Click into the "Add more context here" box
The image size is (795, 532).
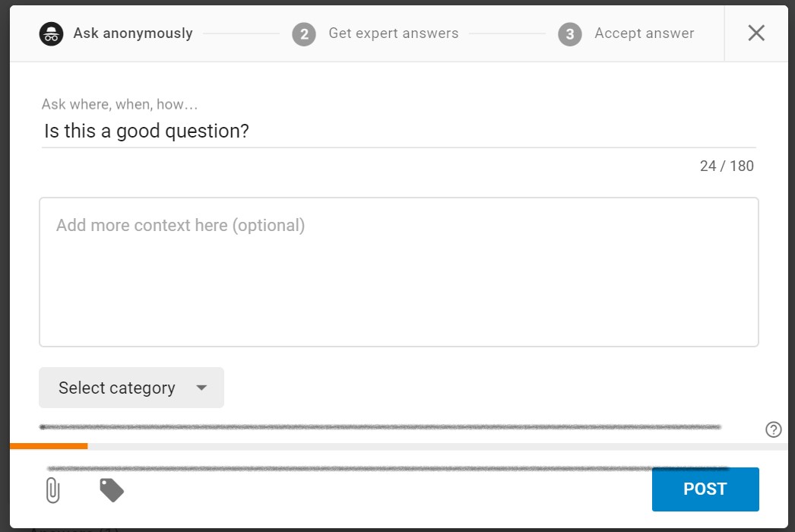(398, 272)
